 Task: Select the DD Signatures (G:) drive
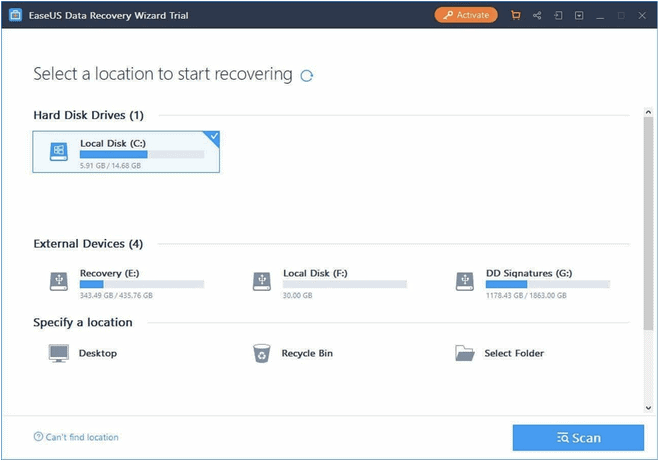point(532,281)
